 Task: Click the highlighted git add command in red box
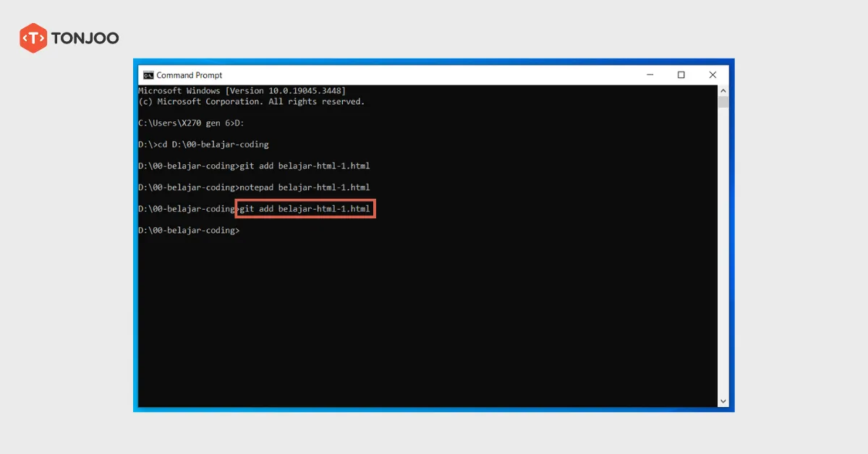pyautogui.click(x=305, y=209)
